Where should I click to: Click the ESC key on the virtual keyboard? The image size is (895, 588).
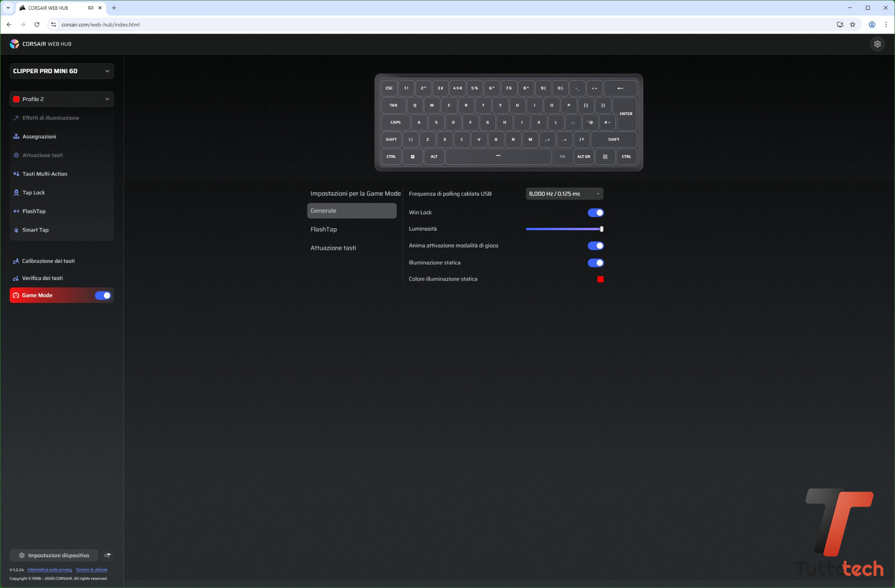[x=389, y=88]
